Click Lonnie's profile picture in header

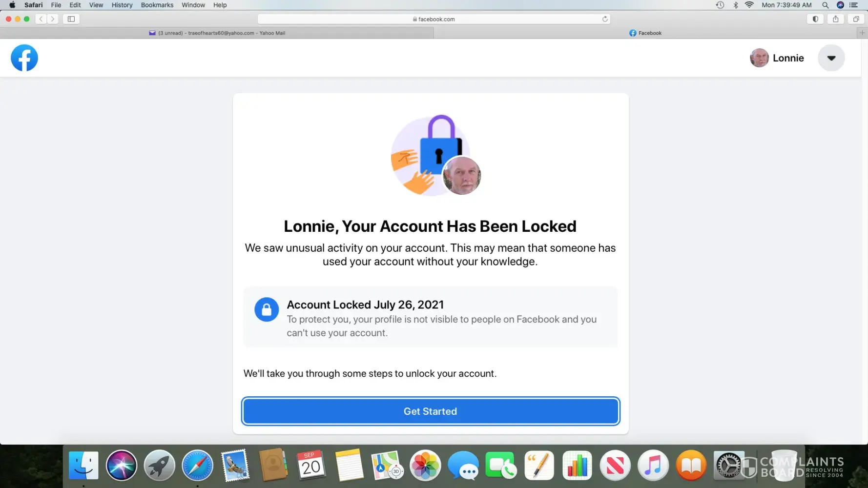tap(759, 58)
